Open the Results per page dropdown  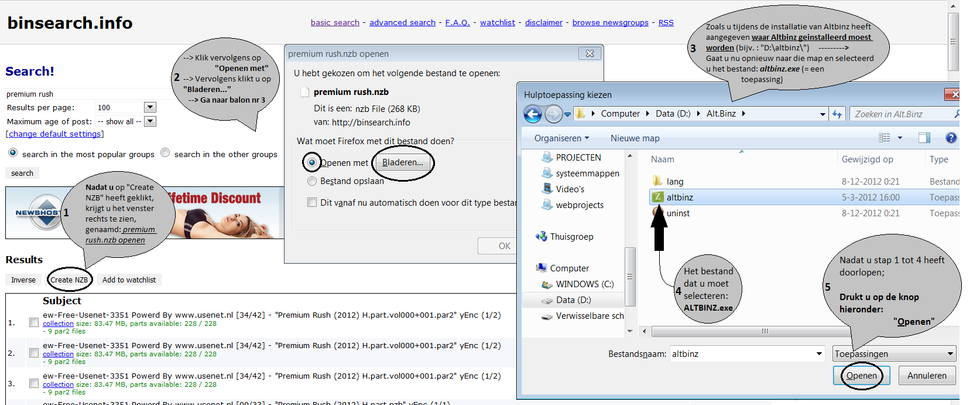pos(150,107)
